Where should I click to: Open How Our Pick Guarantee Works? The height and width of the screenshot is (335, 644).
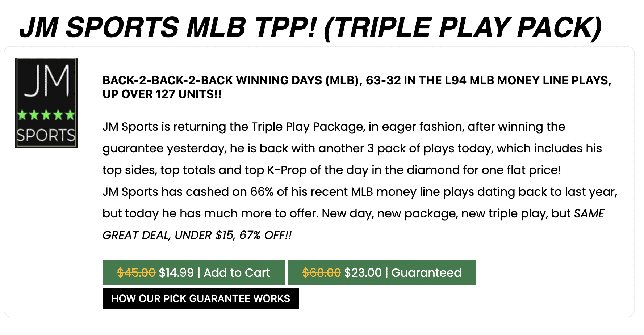(x=200, y=298)
